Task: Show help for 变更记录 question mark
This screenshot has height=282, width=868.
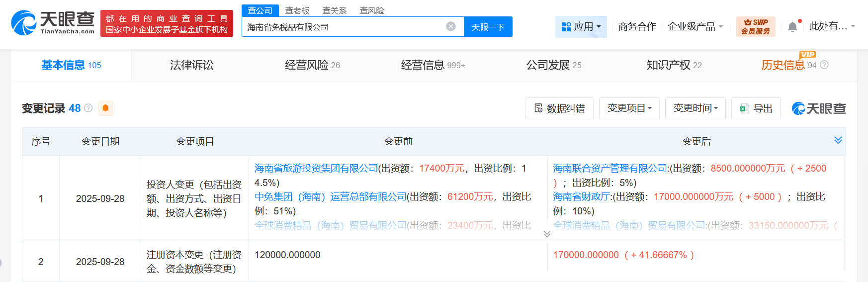Action: click(x=88, y=108)
